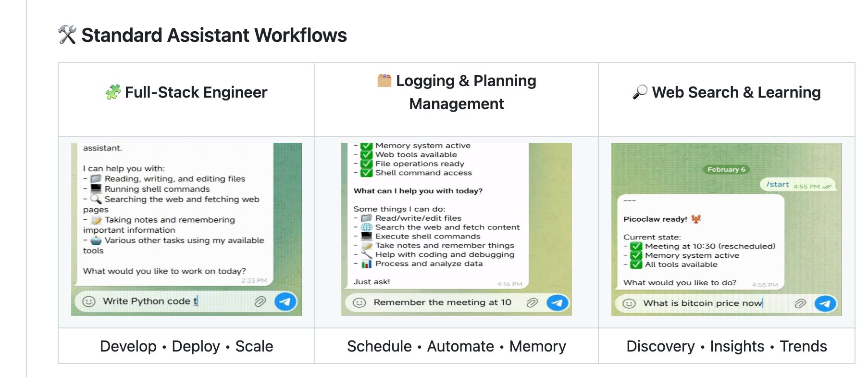Click send button beside "Write Python code" message
The width and height of the screenshot is (868, 377).
pos(285,302)
